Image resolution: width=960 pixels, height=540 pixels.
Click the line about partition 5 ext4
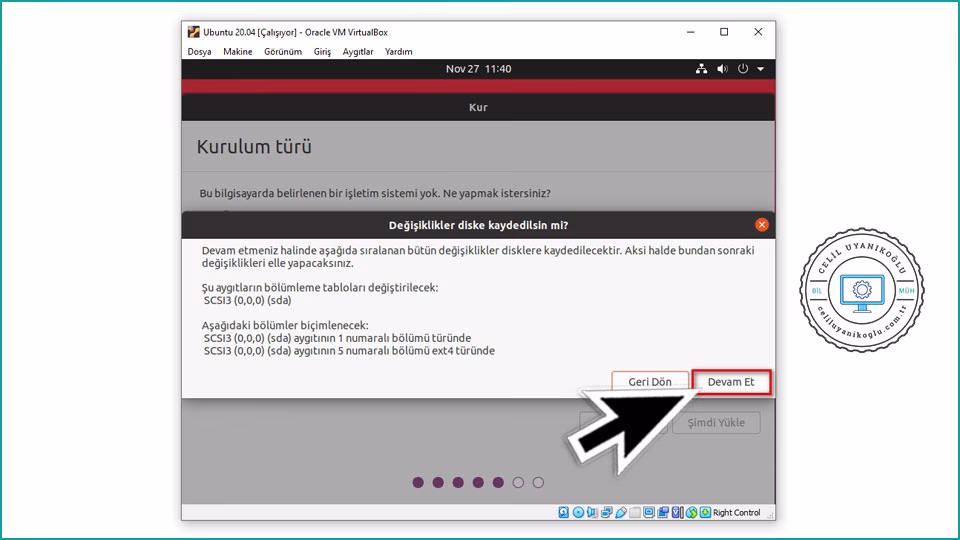click(x=349, y=351)
